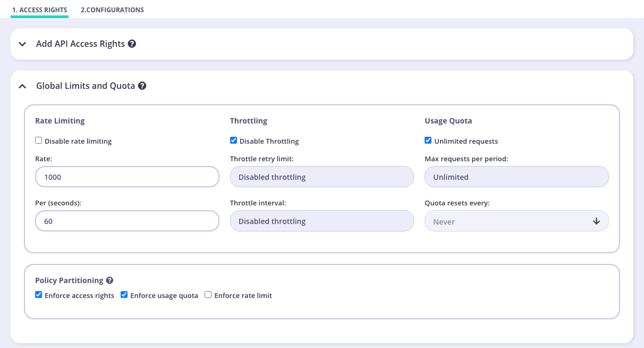Click the Throttle retry limit field
The width and height of the screenshot is (644, 348).
[x=321, y=177]
